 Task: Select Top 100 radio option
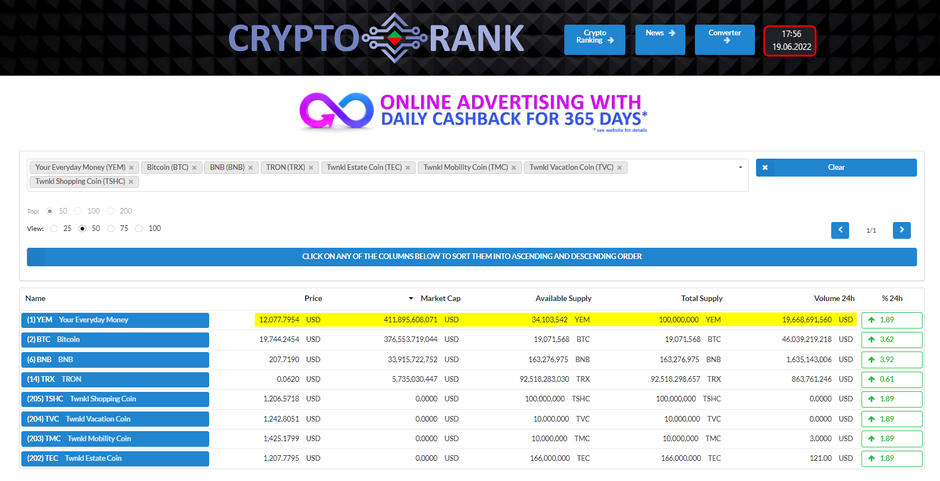click(78, 211)
